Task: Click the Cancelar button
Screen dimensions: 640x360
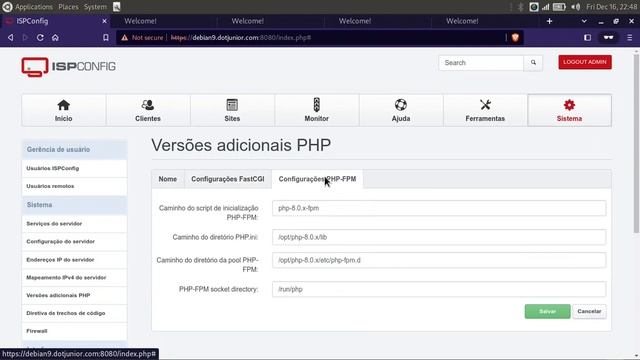Action: pos(589,311)
